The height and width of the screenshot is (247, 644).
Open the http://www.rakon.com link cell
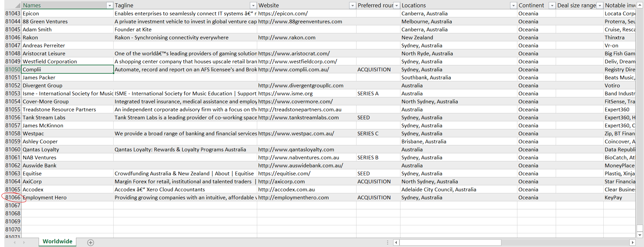[307, 37]
